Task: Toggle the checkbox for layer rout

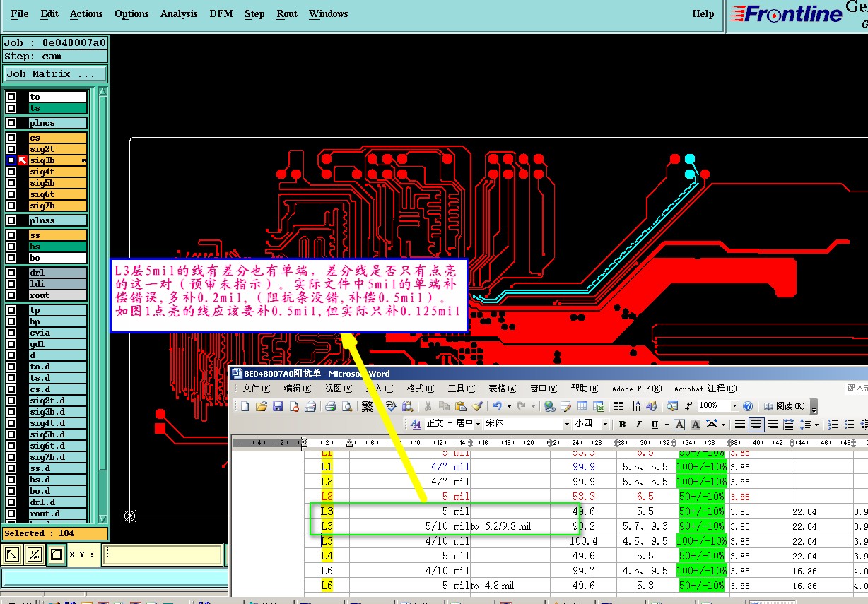Action: point(11,295)
